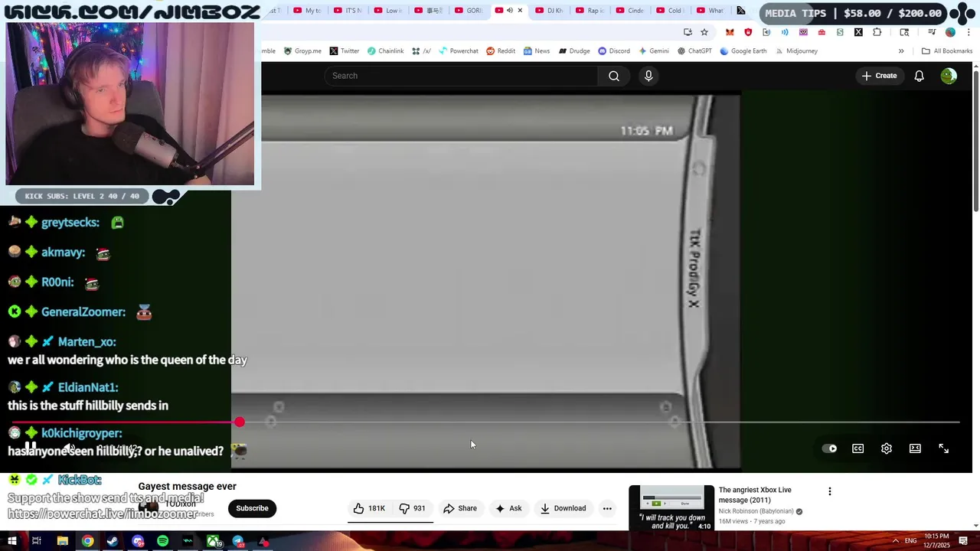
Task: Open Discord from the taskbar
Action: pos(138,541)
